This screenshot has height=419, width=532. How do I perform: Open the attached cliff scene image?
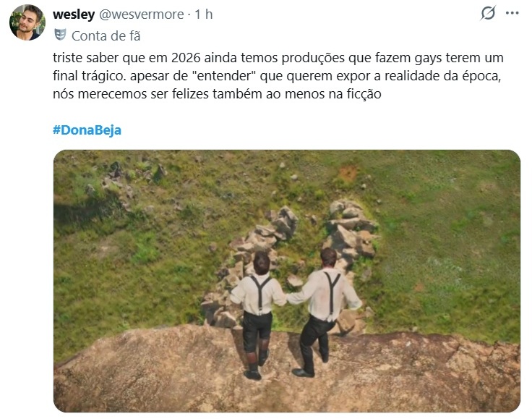pyautogui.click(x=287, y=281)
